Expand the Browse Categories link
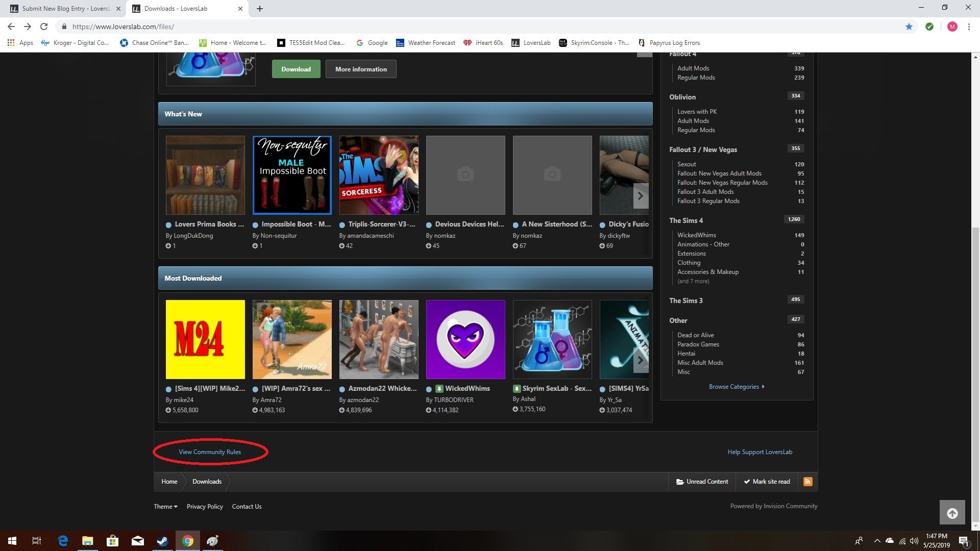980x551 pixels. coord(737,387)
